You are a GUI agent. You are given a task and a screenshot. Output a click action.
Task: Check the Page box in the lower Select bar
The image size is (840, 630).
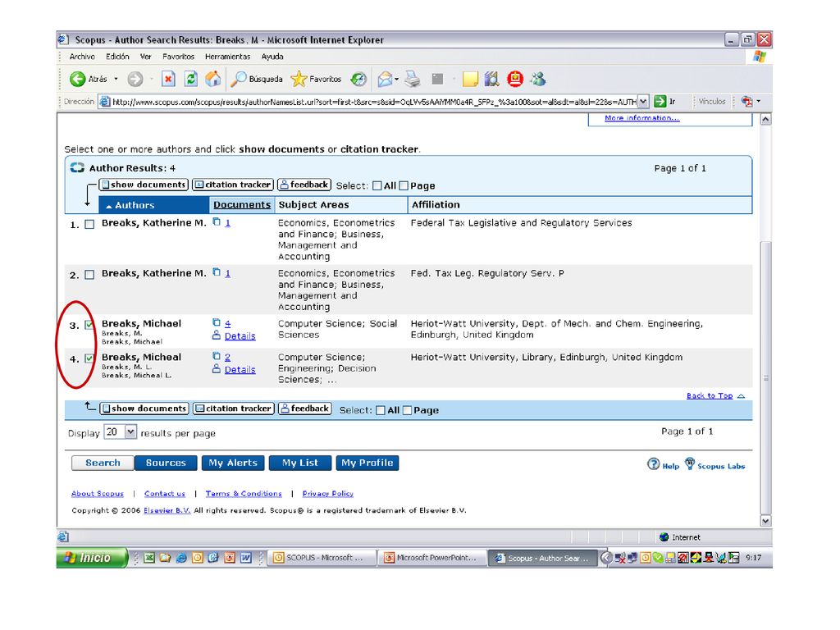407,410
